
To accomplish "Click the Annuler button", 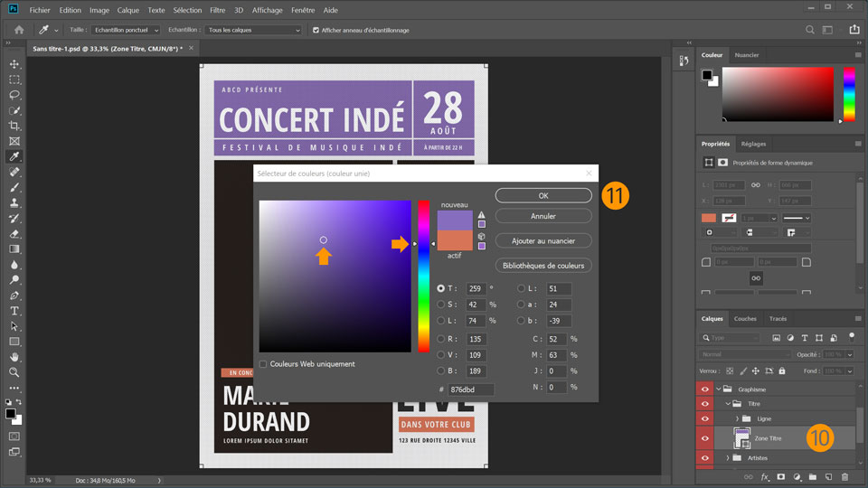I will click(x=543, y=216).
